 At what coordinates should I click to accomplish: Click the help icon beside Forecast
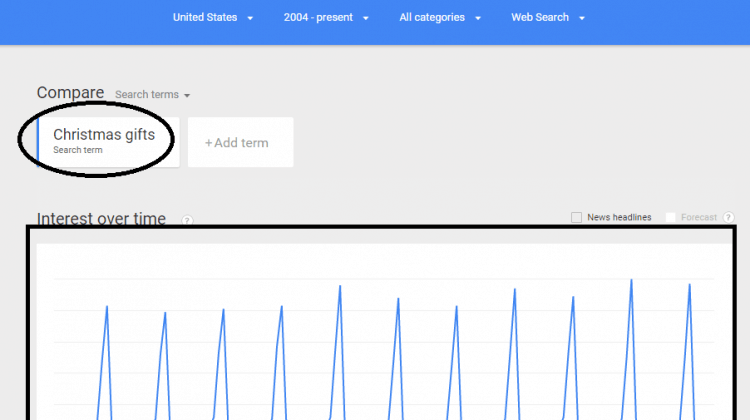coord(728,218)
